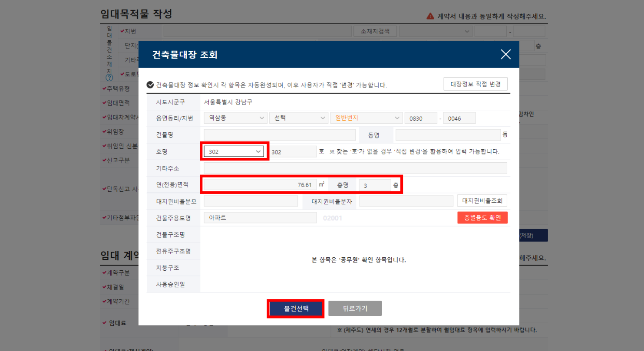Click the 신고구분 label in background form
644x351 pixels.
(118, 160)
